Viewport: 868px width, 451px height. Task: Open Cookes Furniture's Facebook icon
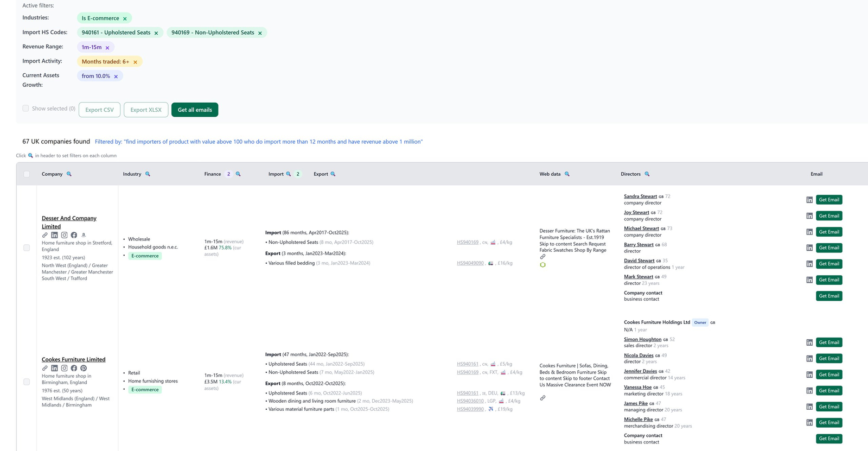coord(74,368)
